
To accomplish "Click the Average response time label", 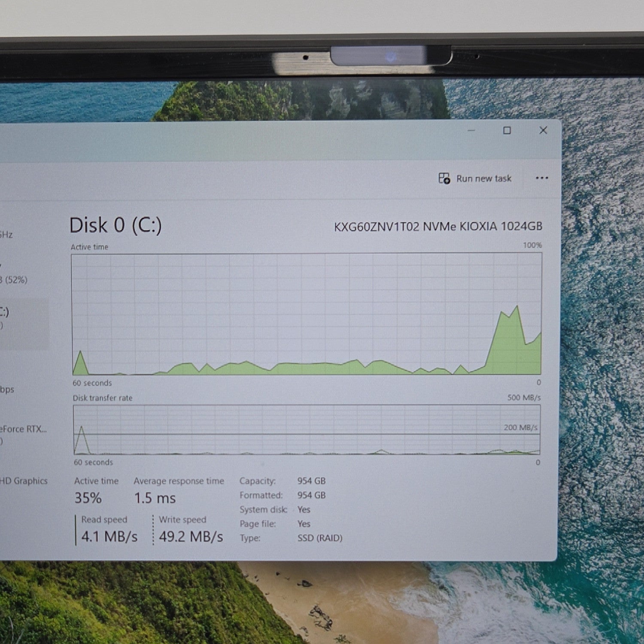I will (179, 481).
